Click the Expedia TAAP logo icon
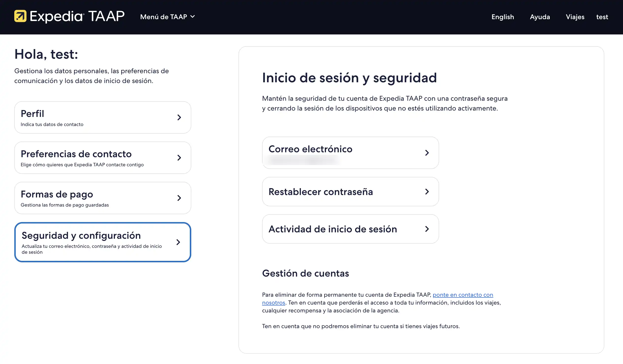623x364 pixels. point(20,16)
